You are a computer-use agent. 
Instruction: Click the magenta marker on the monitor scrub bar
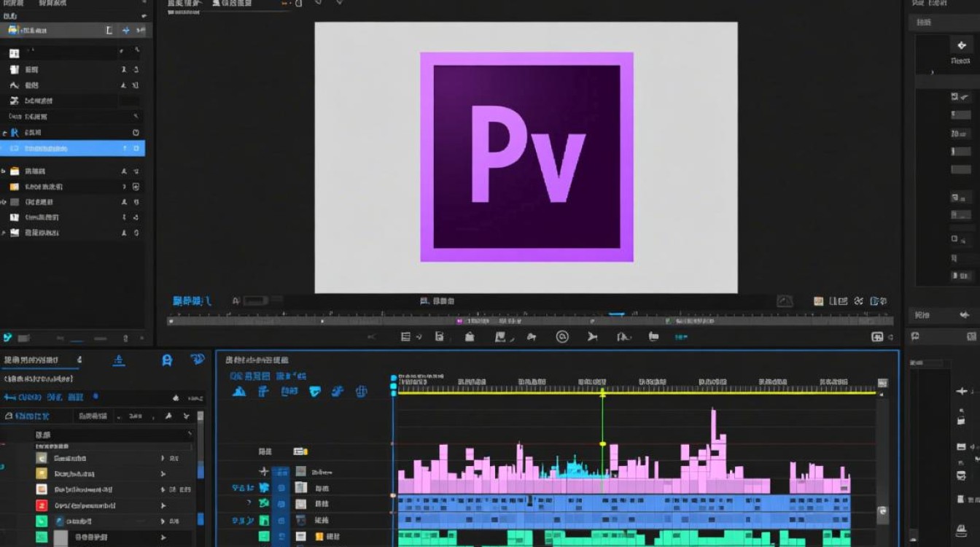coord(460,321)
